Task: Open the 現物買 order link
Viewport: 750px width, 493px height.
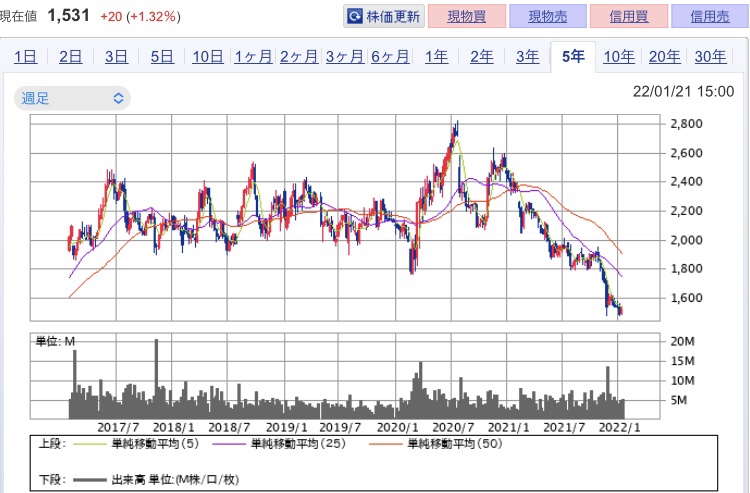Action: pos(466,17)
